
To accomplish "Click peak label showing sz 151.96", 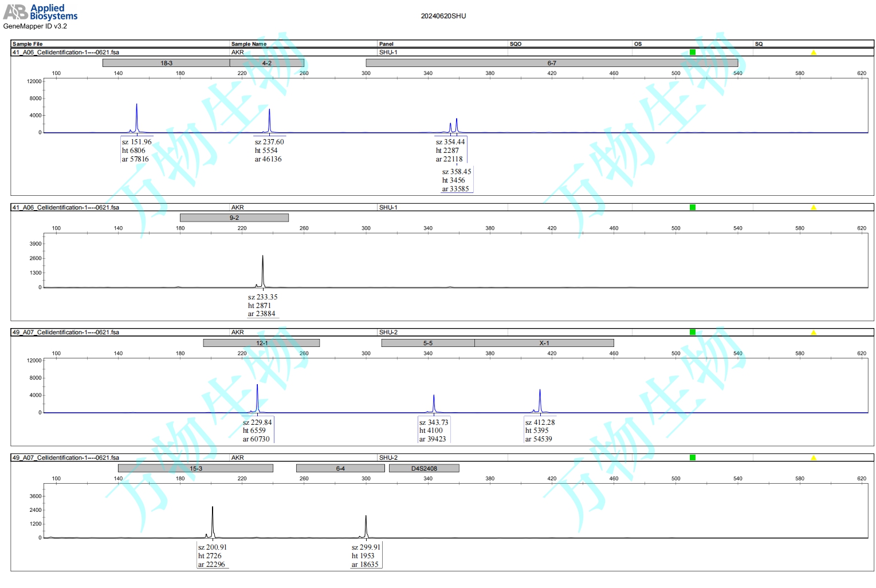I will tap(136, 151).
